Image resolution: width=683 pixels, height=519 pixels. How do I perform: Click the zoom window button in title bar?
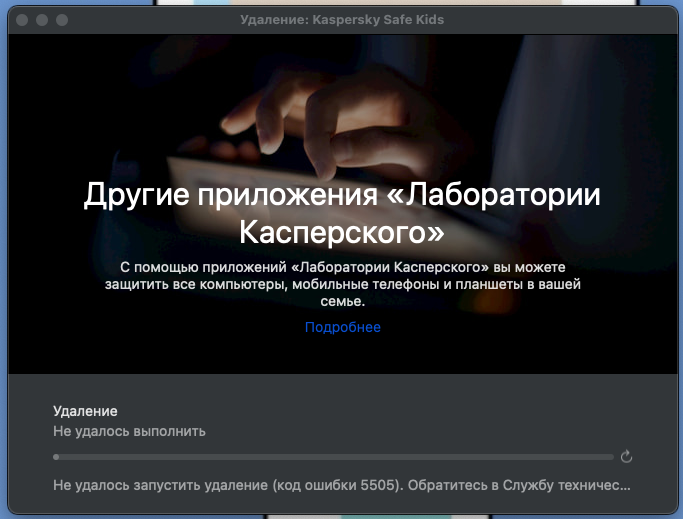(62, 20)
